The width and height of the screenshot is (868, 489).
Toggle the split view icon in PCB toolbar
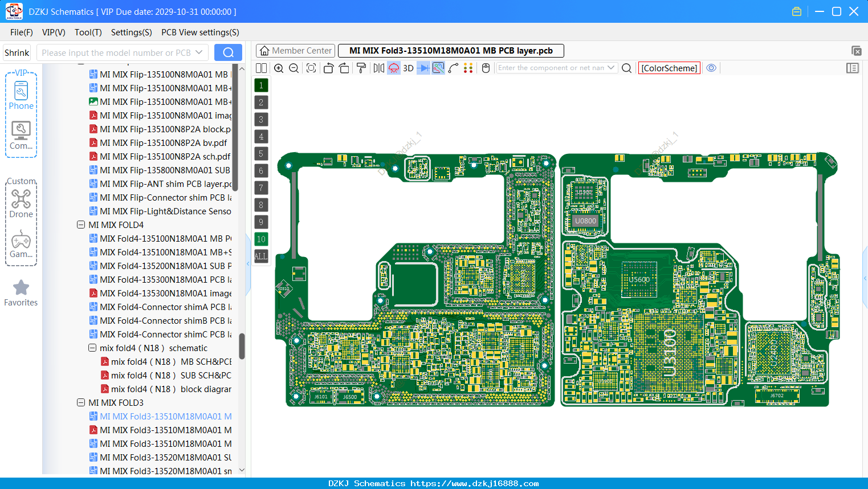click(261, 68)
